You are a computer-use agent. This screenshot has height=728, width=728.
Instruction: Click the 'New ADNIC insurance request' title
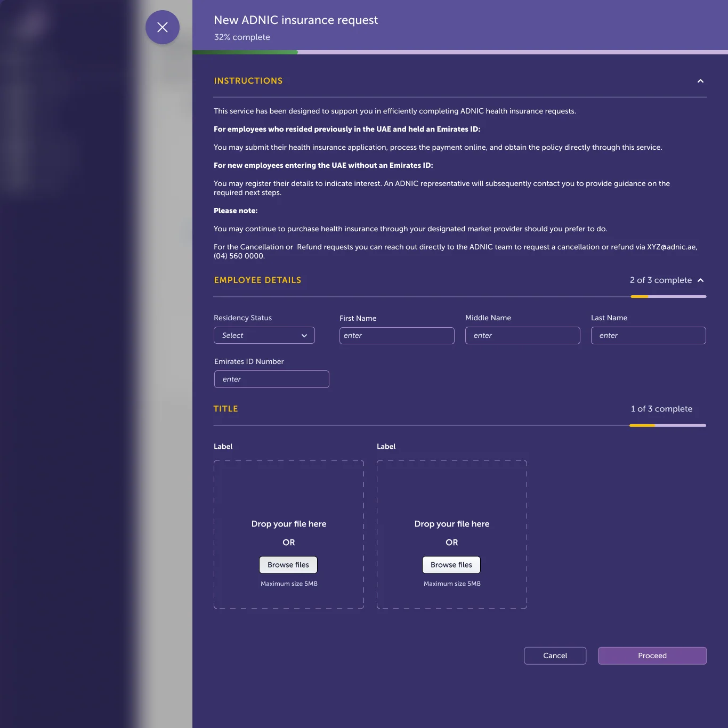296,20
